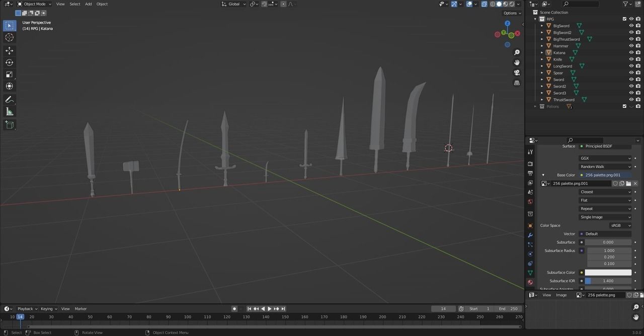Viewport: 644px width, 336px height.
Task: Enable Toggle X-Ray in the viewport header
Action: [x=484, y=4]
